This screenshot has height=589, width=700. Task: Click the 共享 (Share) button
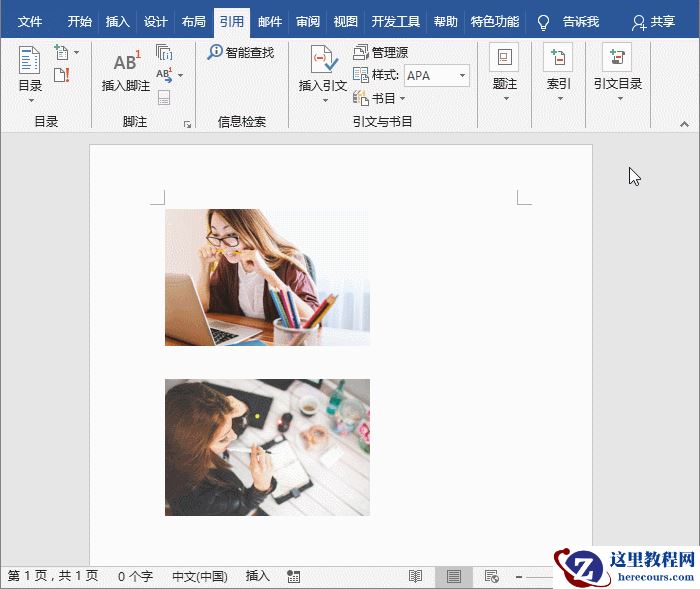pos(653,21)
